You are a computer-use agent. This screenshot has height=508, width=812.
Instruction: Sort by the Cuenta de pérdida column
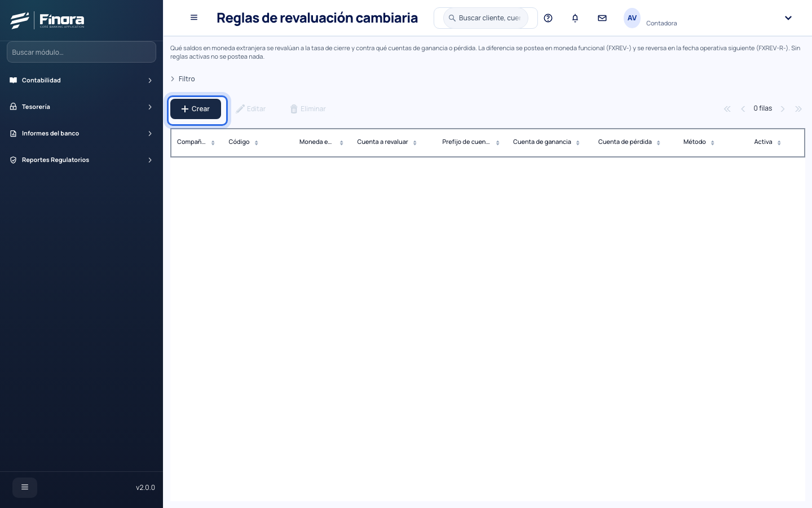tap(658, 143)
